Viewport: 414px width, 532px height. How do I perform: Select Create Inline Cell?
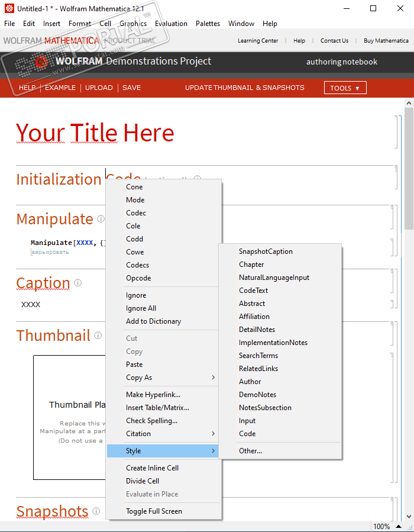click(164, 468)
